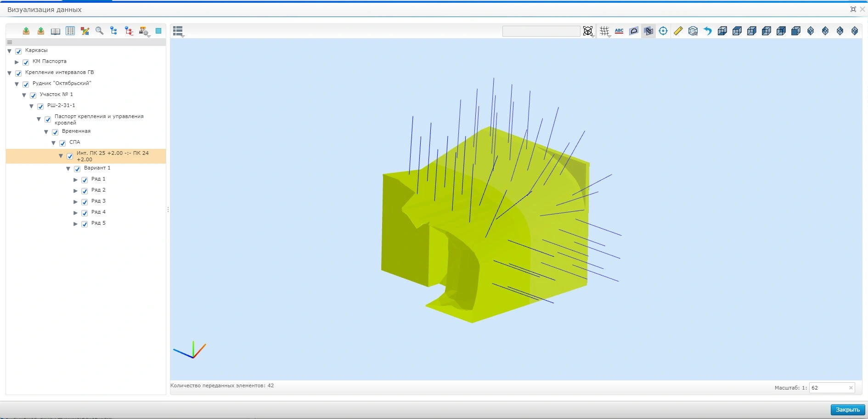Click the magnifying glass search icon in the tree toolbar
This screenshot has width=868, height=419.
(100, 31)
